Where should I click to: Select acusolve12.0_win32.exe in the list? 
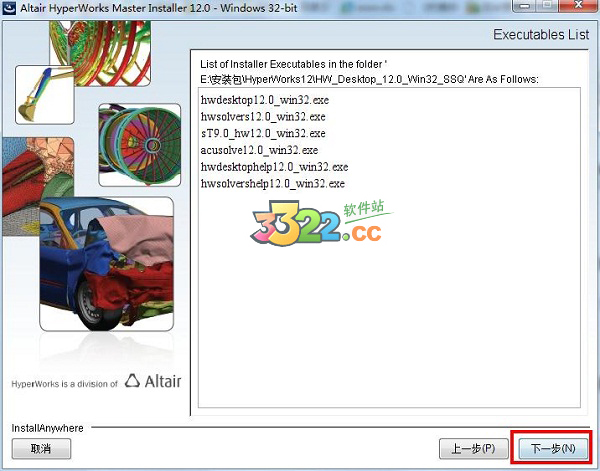pyautogui.click(x=259, y=150)
